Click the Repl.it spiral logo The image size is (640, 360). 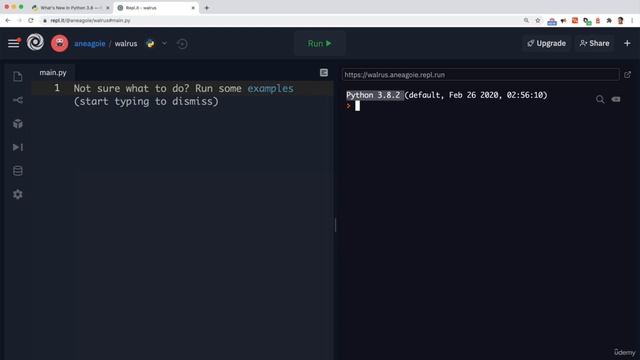click(x=35, y=42)
